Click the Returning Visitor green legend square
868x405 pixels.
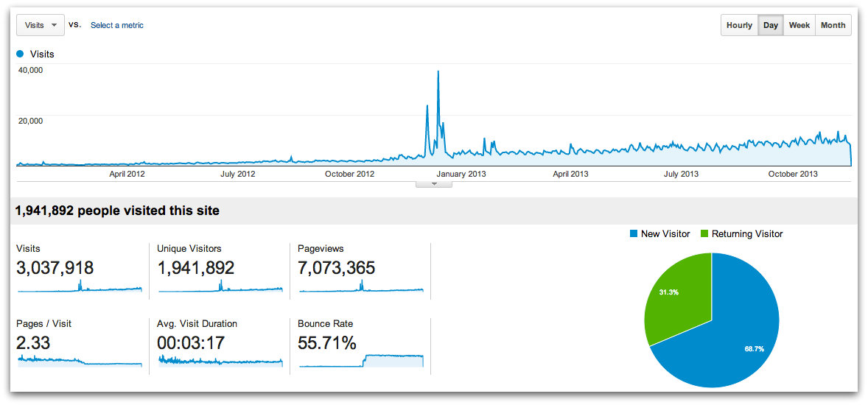(x=703, y=234)
